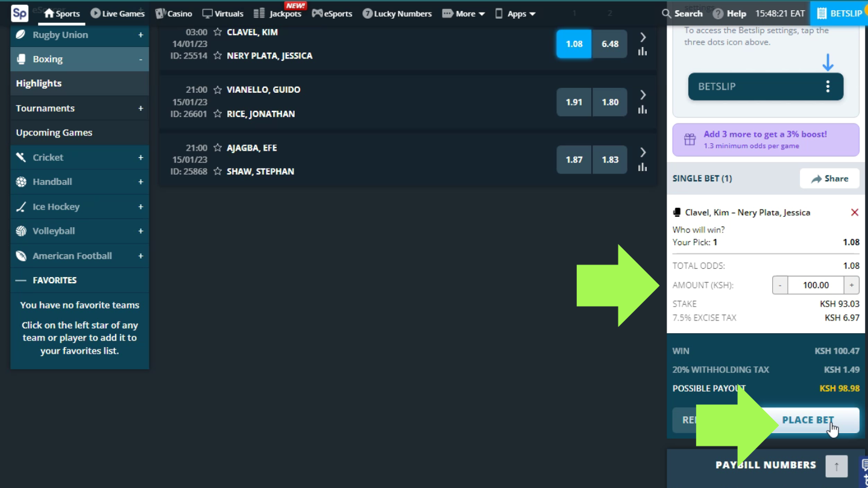This screenshot has height=488, width=868.
Task: Click scroll-to-top arrow button
Action: tap(836, 466)
